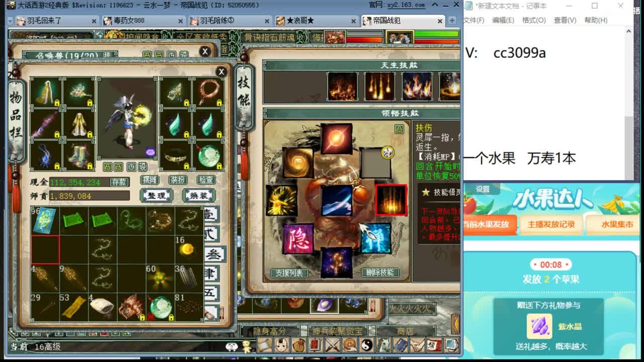Select the red-highlighted fire rain skill
Viewport: 644px width, 362px height.
[391, 200]
